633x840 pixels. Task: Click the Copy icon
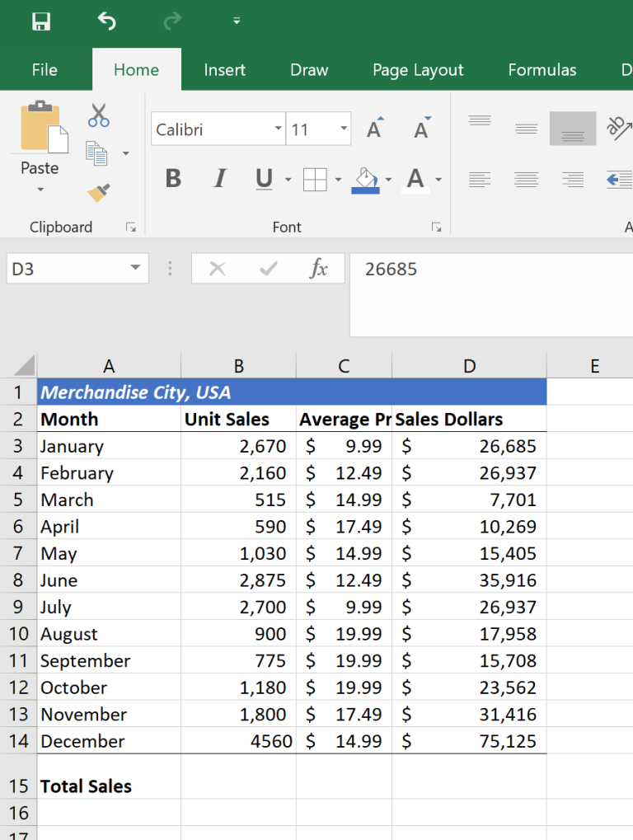point(95,151)
